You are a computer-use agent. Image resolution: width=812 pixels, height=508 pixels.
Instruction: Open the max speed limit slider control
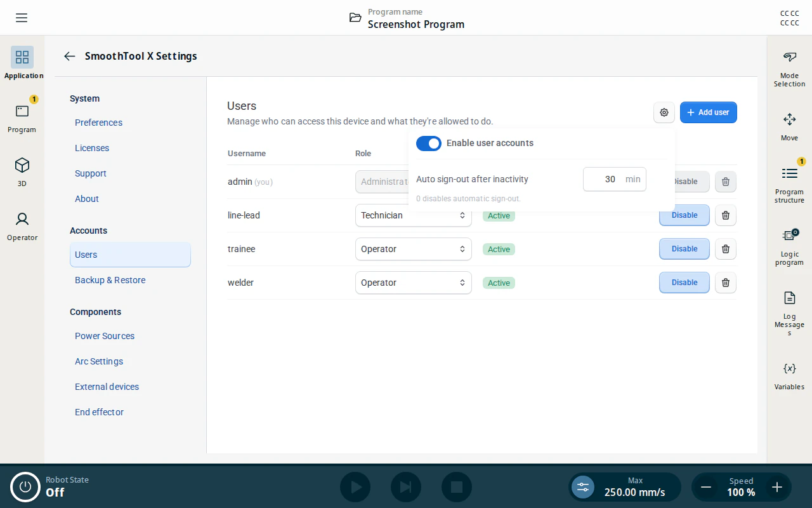[583, 487]
